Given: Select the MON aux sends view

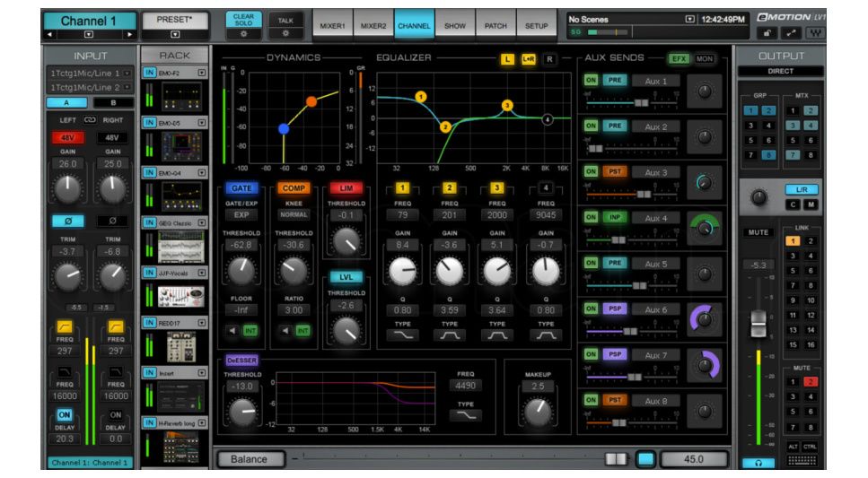Looking at the screenshot, I should pyautogui.click(x=704, y=58).
